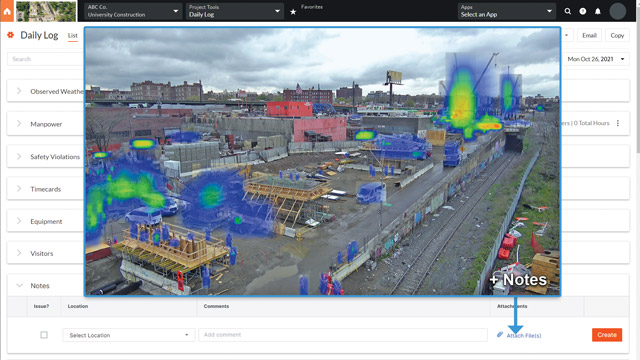640x360 pixels.
Task: Click the user avatar circle
Action: pyautogui.click(x=618, y=11)
